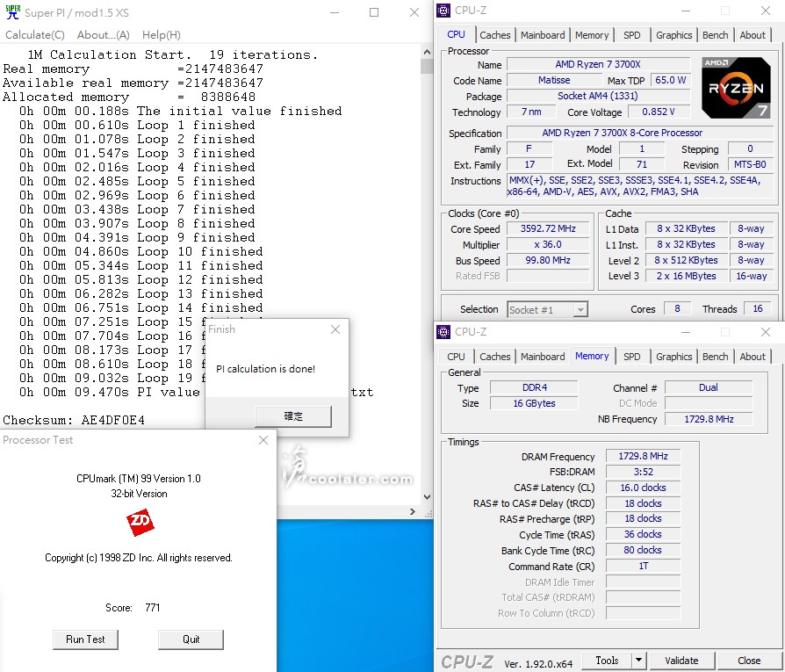
Task: Close the upper CPU-Z window
Action: coord(766,11)
